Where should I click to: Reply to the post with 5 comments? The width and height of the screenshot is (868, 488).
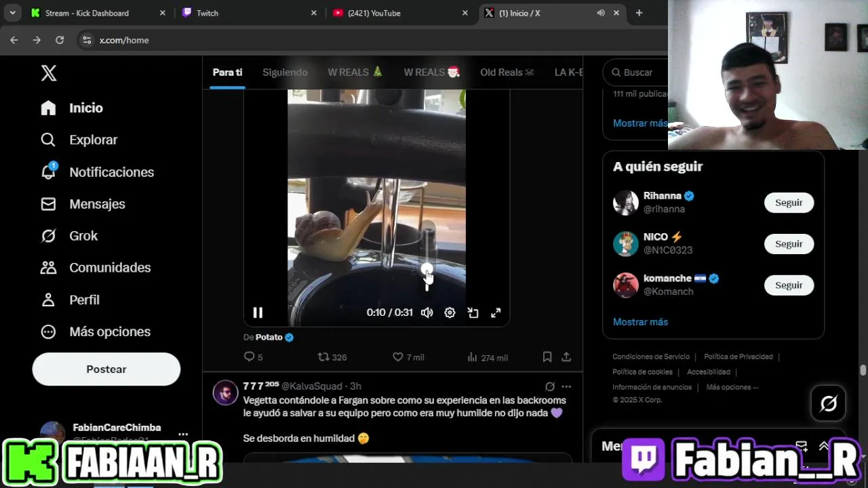pyautogui.click(x=253, y=357)
